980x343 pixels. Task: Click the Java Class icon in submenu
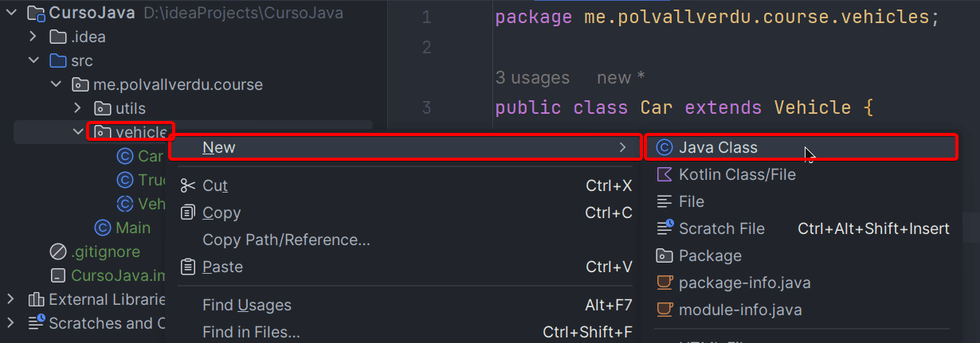coord(663,147)
